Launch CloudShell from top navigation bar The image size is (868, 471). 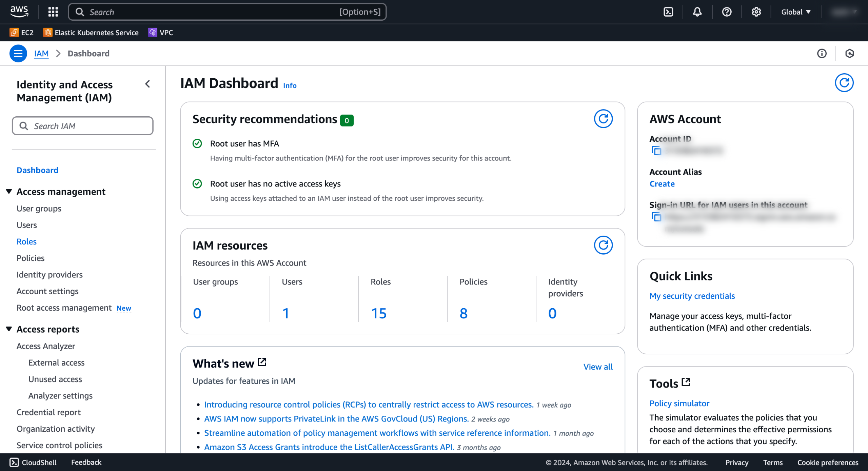pyautogui.click(x=668, y=12)
